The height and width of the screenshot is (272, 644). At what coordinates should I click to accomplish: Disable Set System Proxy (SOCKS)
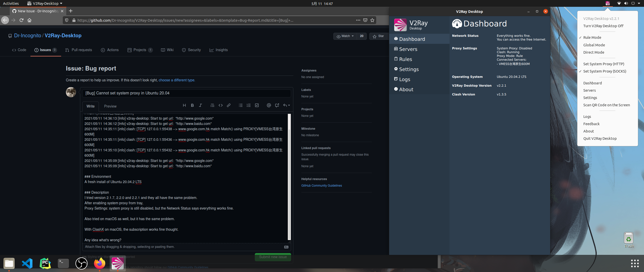(605, 71)
